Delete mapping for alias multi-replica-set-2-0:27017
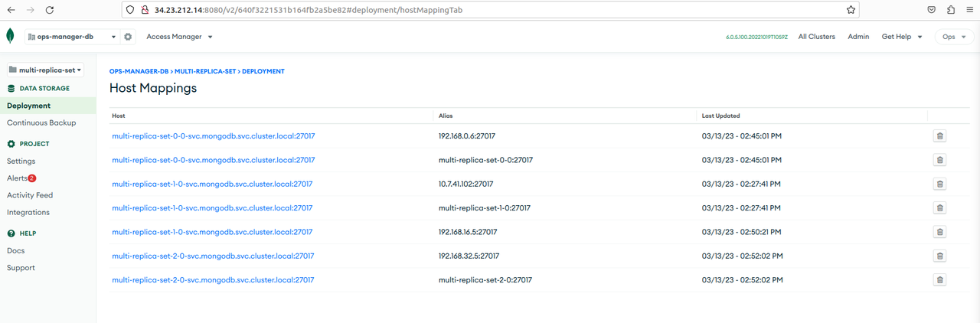980x323 pixels. (939, 280)
